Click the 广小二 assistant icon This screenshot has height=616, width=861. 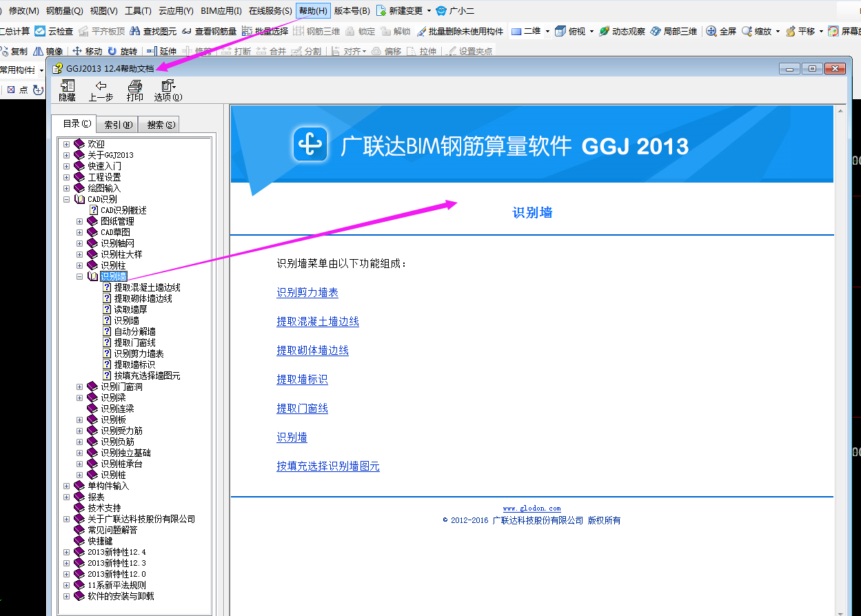pos(441,11)
